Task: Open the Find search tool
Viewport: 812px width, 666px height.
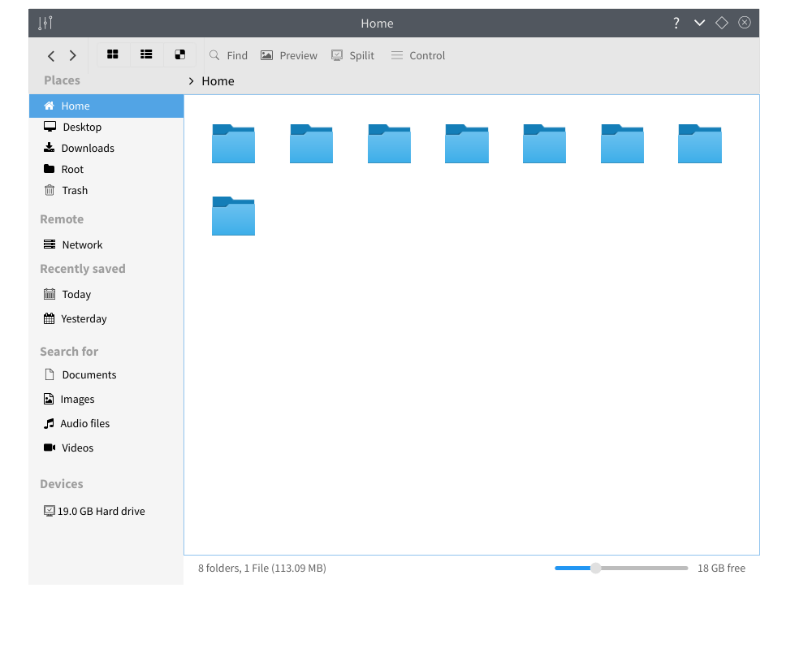Action: pos(227,55)
